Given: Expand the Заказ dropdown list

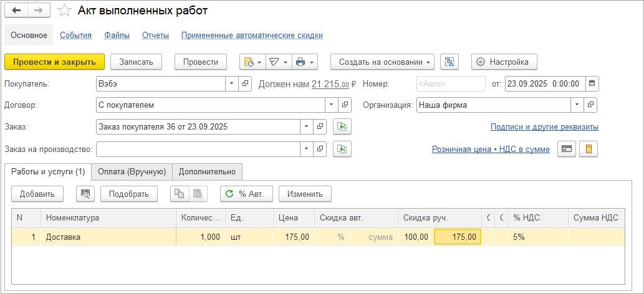Looking at the screenshot, I should click(306, 127).
